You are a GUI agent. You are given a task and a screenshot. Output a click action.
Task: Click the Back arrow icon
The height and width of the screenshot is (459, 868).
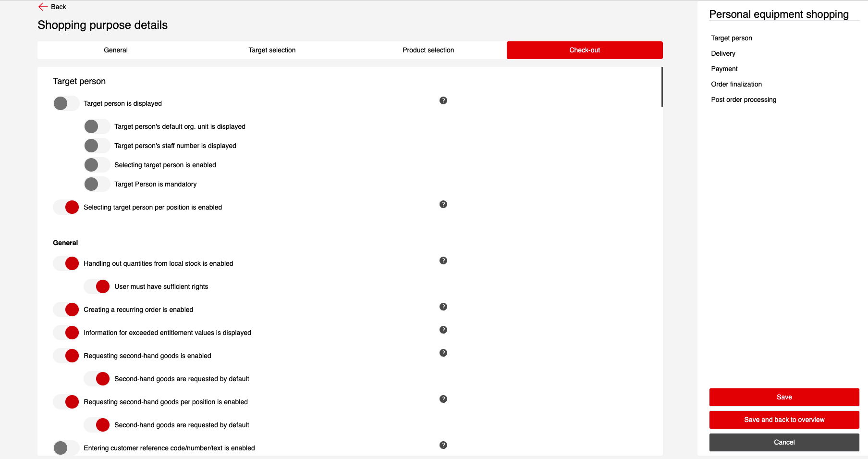click(x=43, y=7)
